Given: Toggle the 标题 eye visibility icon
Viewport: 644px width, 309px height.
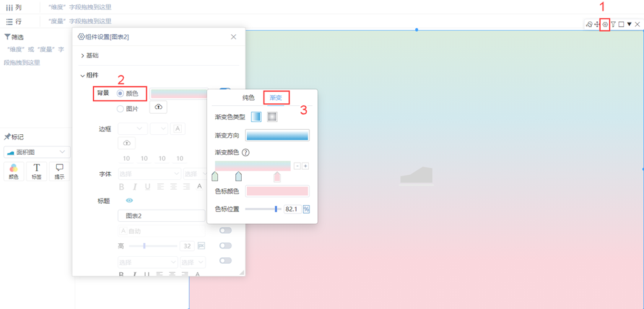Looking at the screenshot, I should tap(130, 201).
